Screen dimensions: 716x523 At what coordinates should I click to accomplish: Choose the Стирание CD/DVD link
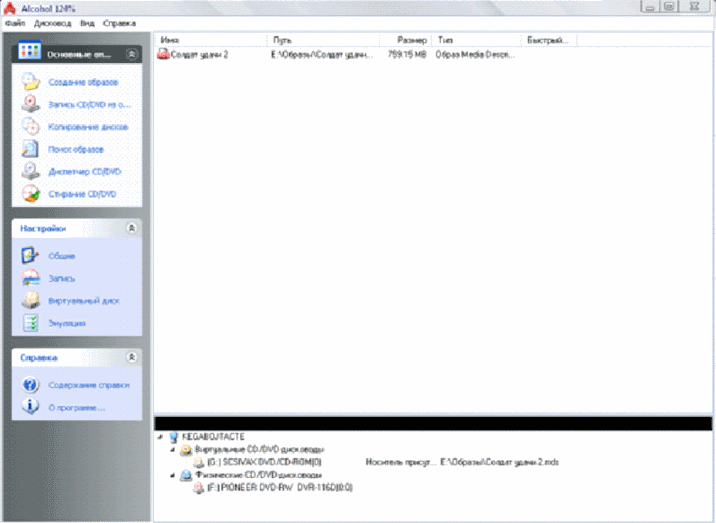(x=82, y=194)
